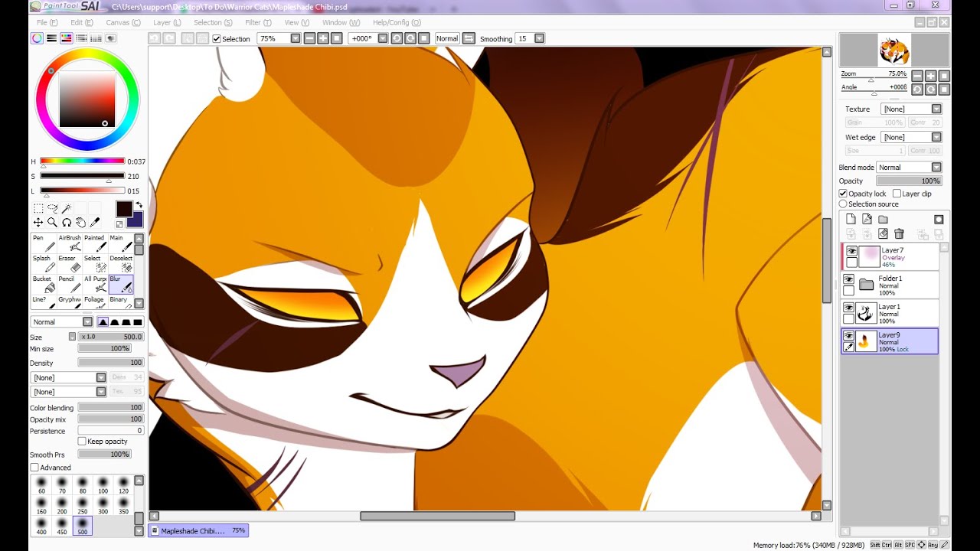Enable the Layer clip checkbox

tap(897, 194)
